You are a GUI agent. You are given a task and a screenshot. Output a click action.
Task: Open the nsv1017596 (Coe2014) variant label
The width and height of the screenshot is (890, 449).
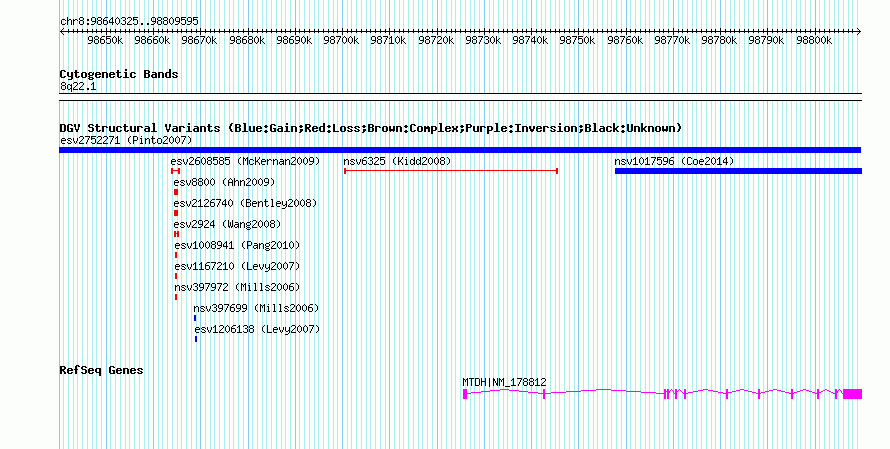pos(674,161)
